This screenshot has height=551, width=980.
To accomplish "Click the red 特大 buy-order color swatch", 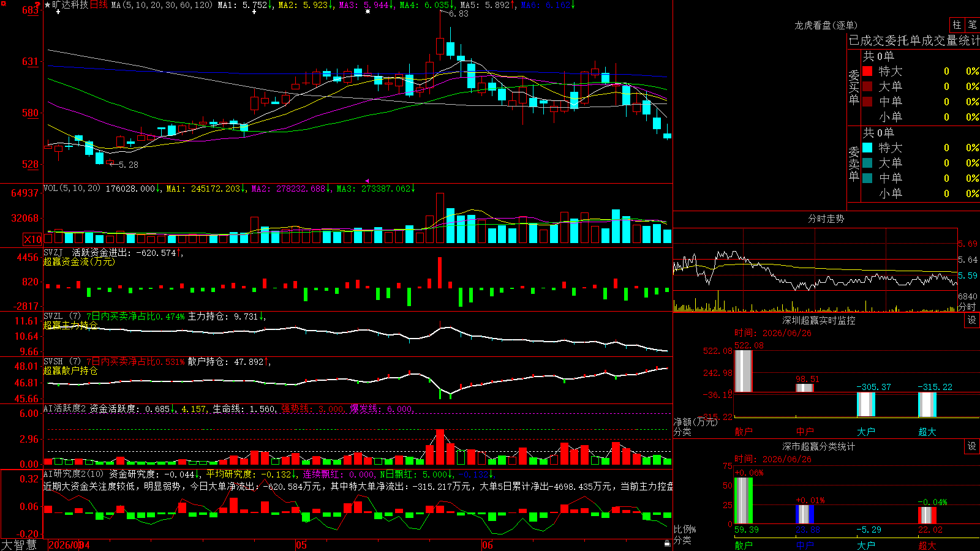I will 867,71.
